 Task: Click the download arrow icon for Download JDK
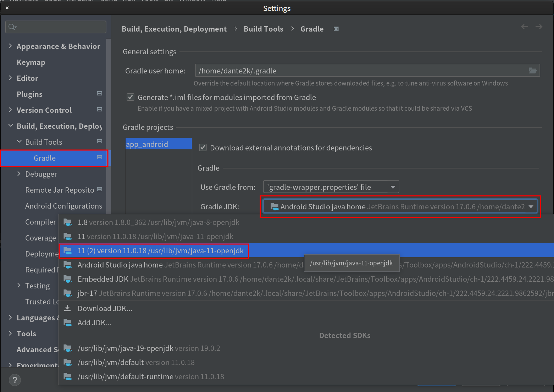67,308
